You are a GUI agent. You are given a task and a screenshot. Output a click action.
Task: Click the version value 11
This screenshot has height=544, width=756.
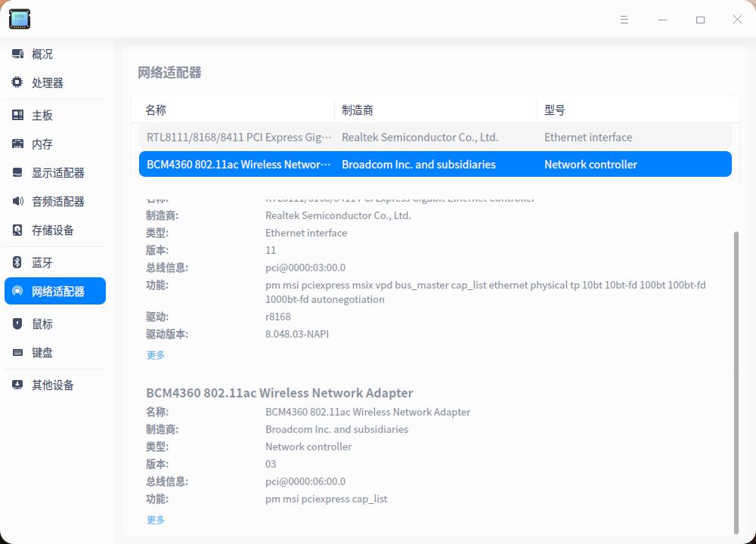[271, 250]
